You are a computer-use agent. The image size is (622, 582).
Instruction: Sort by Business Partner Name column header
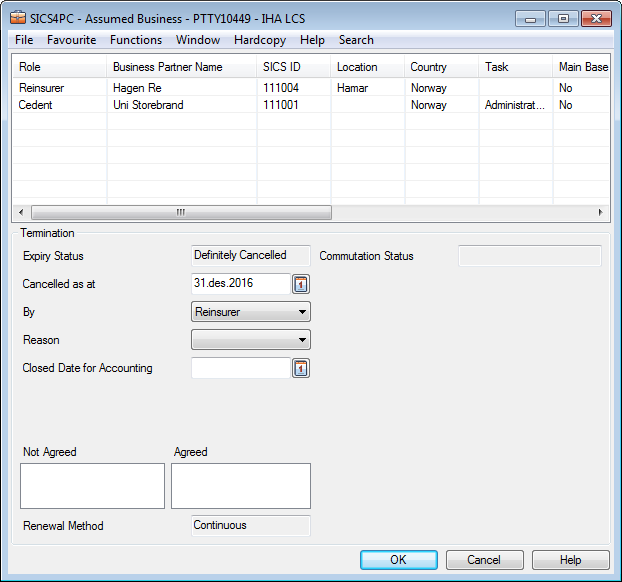[181, 67]
